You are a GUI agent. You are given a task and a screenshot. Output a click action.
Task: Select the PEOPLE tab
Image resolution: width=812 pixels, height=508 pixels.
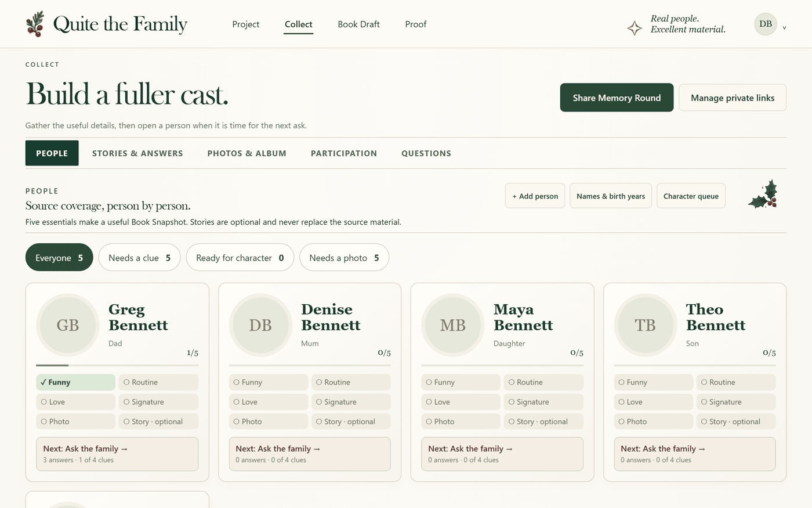point(52,153)
